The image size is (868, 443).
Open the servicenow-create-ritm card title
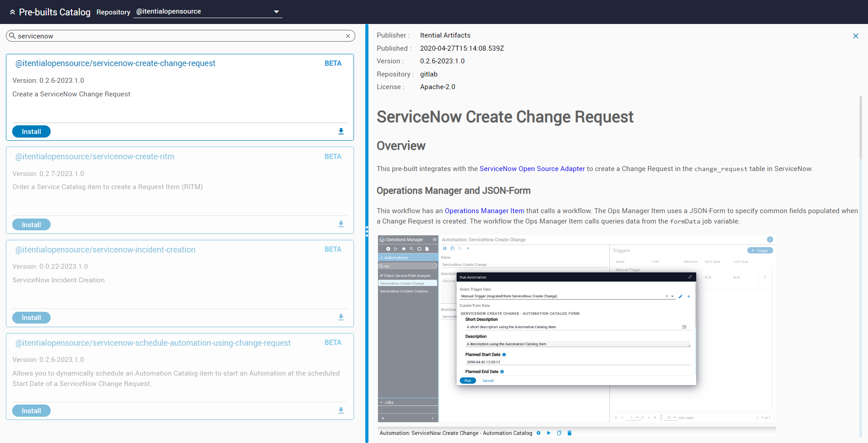[95, 157]
